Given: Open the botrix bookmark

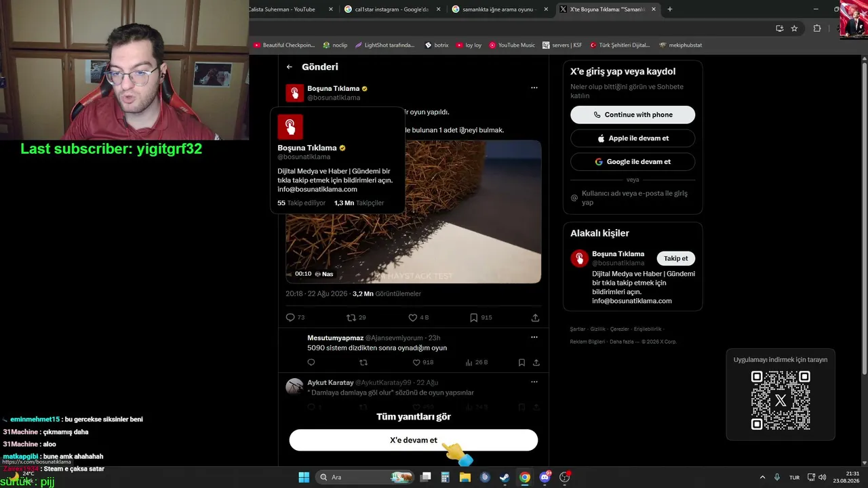Looking at the screenshot, I should [x=437, y=45].
